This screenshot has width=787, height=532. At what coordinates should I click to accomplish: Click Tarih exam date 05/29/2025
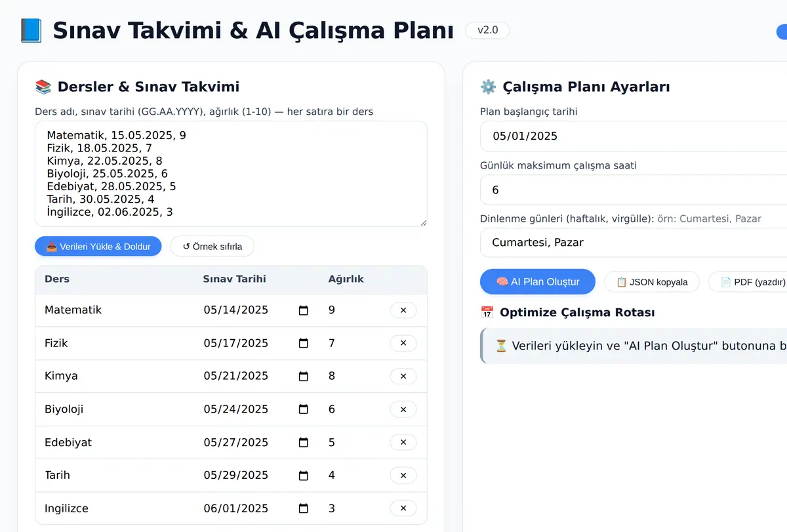tap(236, 476)
